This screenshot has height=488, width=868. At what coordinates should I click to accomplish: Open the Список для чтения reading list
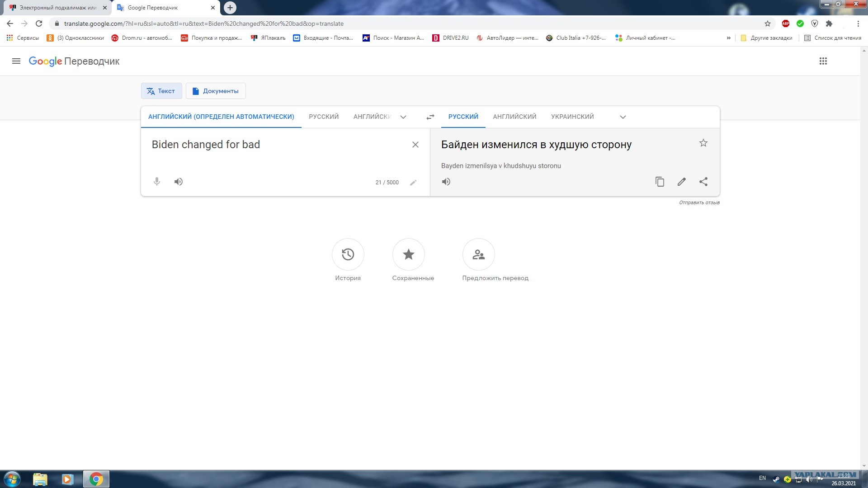[x=833, y=38]
